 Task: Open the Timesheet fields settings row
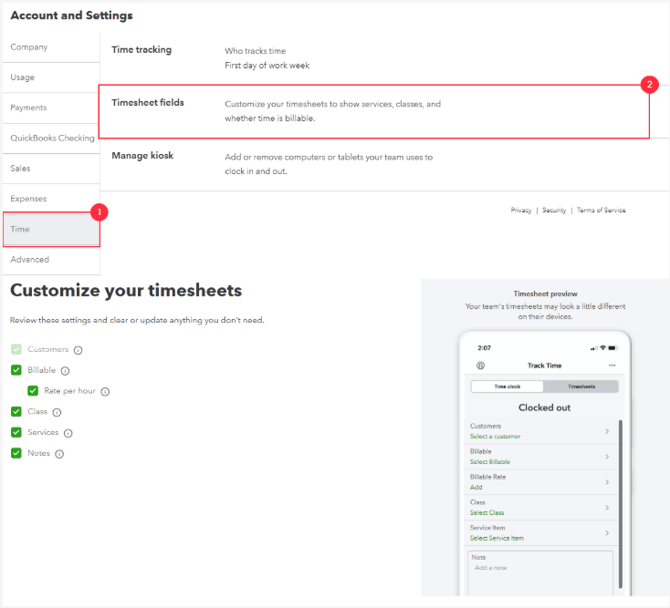point(374,110)
